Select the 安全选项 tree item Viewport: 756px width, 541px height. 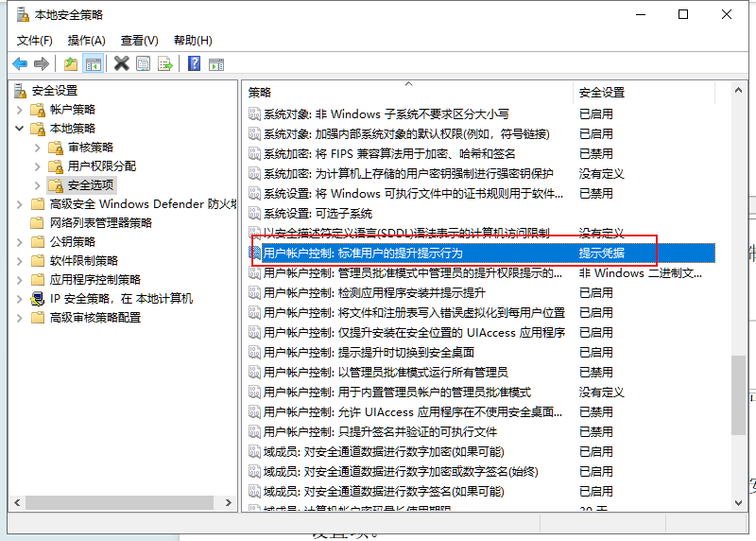tap(91, 184)
